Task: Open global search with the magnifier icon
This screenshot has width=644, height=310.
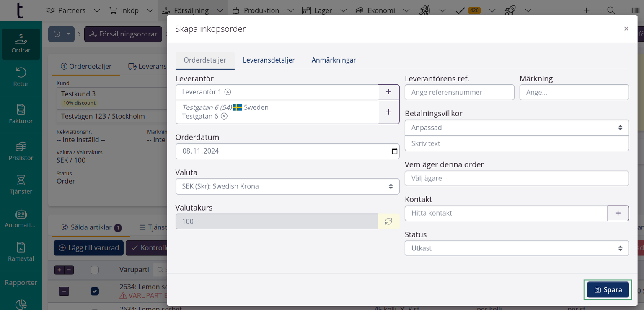Action: 611,10
